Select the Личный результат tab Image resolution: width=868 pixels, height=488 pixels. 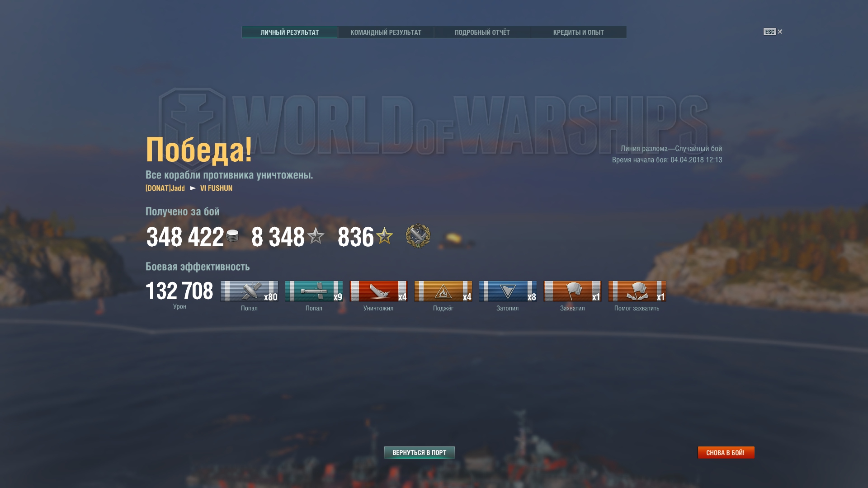(x=289, y=33)
